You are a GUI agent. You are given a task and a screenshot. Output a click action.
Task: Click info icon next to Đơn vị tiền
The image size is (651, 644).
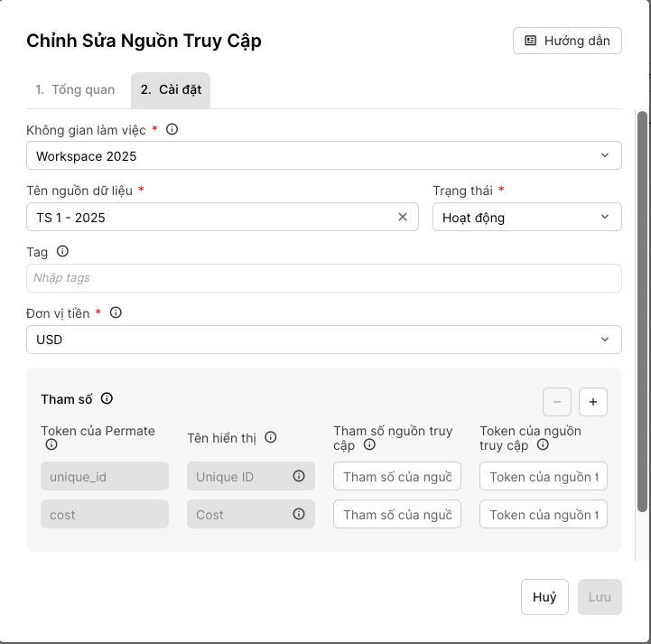(116, 313)
